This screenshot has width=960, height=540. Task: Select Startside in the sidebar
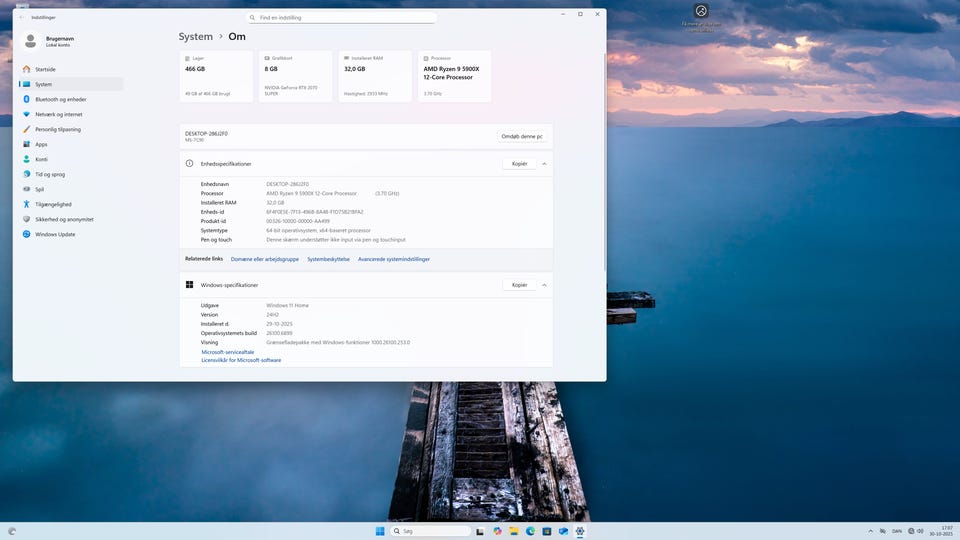click(x=45, y=69)
